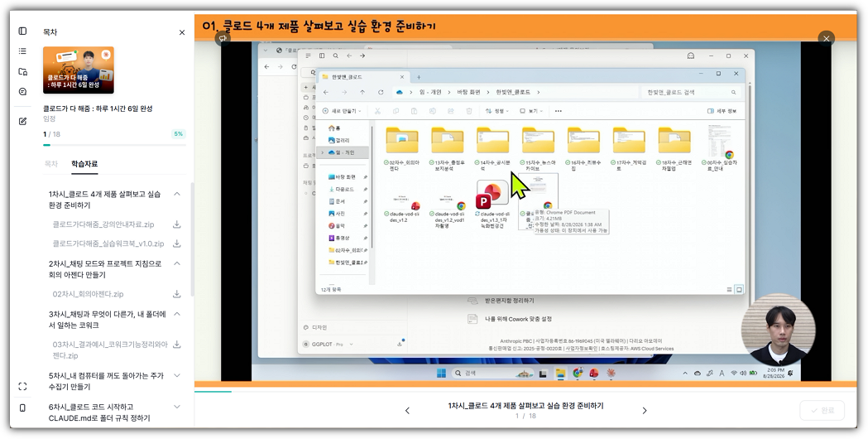Click the 한빛앤_클로드 검색 search box
The width and height of the screenshot is (868, 439).
click(691, 92)
